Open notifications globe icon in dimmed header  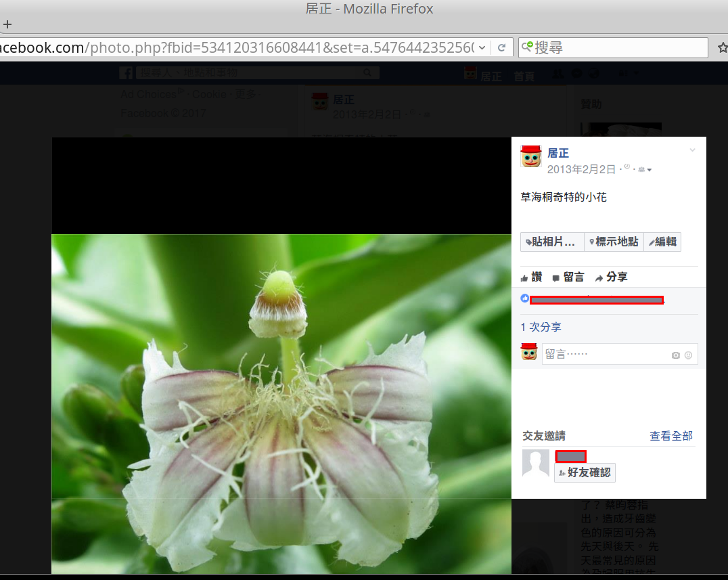pos(593,73)
